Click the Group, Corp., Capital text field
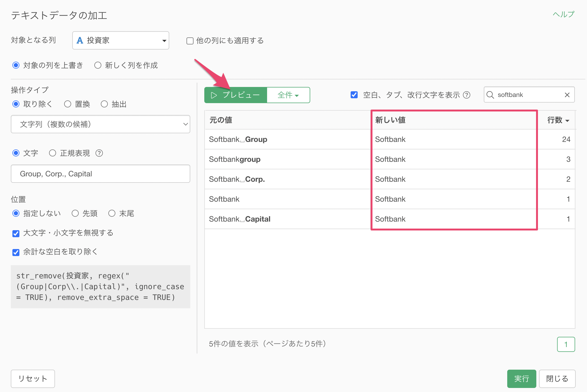This screenshot has width=587, height=392. 101,174
